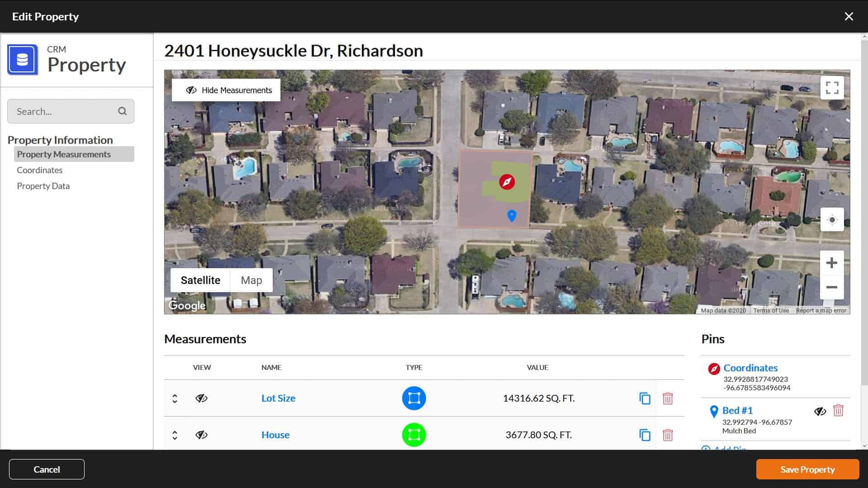Image resolution: width=868 pixels, height=488 pixels.
Task: Click the green House type swatch
Action: click(x=414, y=435)
